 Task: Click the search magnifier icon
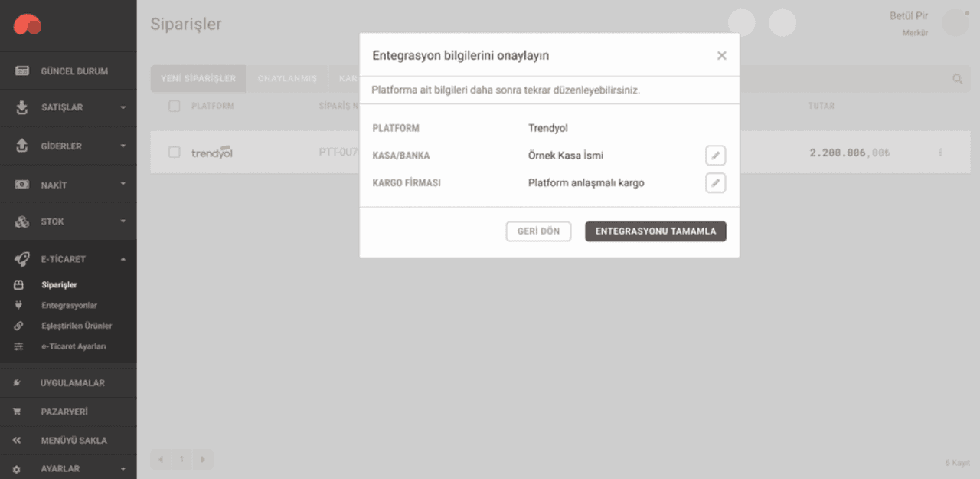pyautogui.click(x=957, y=79)
